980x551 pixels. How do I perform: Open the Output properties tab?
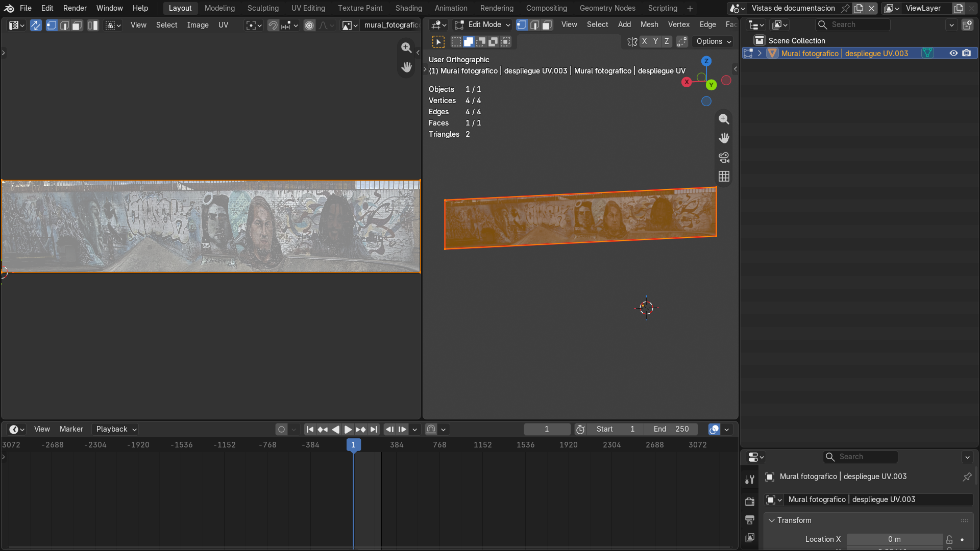click(x=750, y=519)
